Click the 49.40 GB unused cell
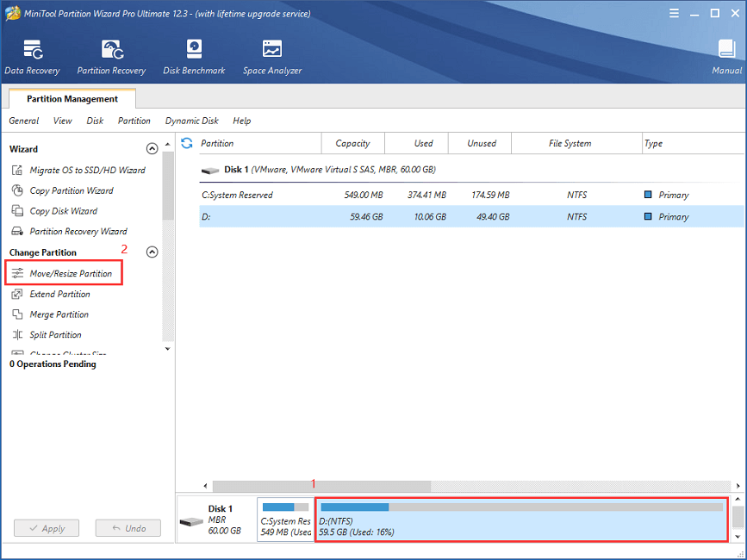This screenshot has width=747, height=560. (x=493, y=216)
